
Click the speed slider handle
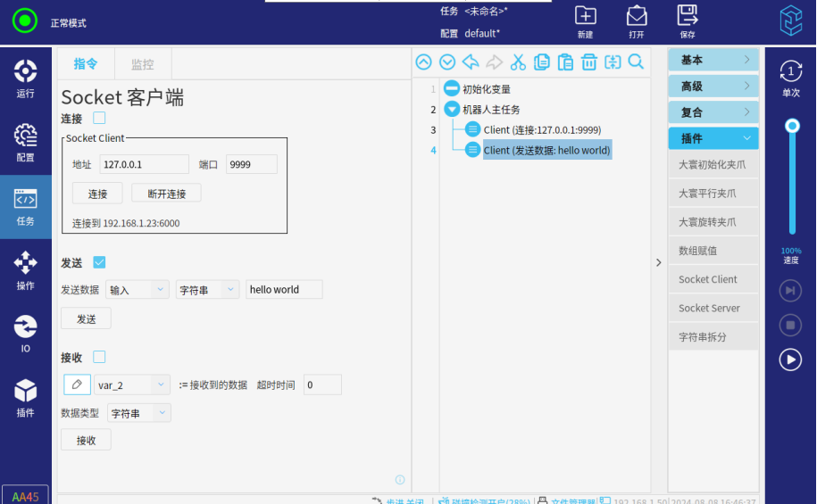pos(791,127)
